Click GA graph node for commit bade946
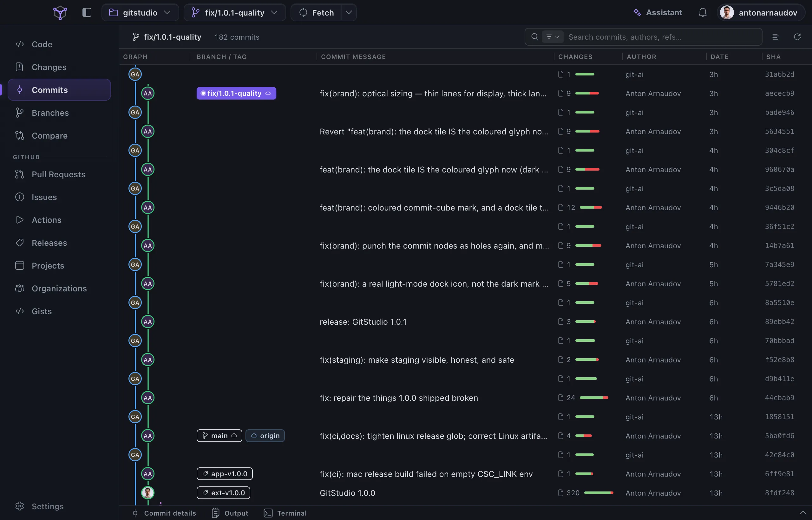 [135, 112]
